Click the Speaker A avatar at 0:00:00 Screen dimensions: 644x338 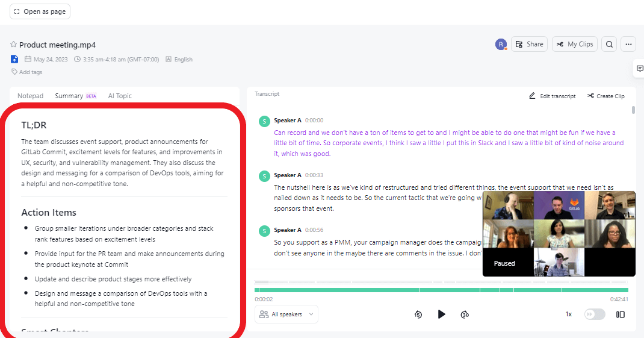click(x=264, y=121)
